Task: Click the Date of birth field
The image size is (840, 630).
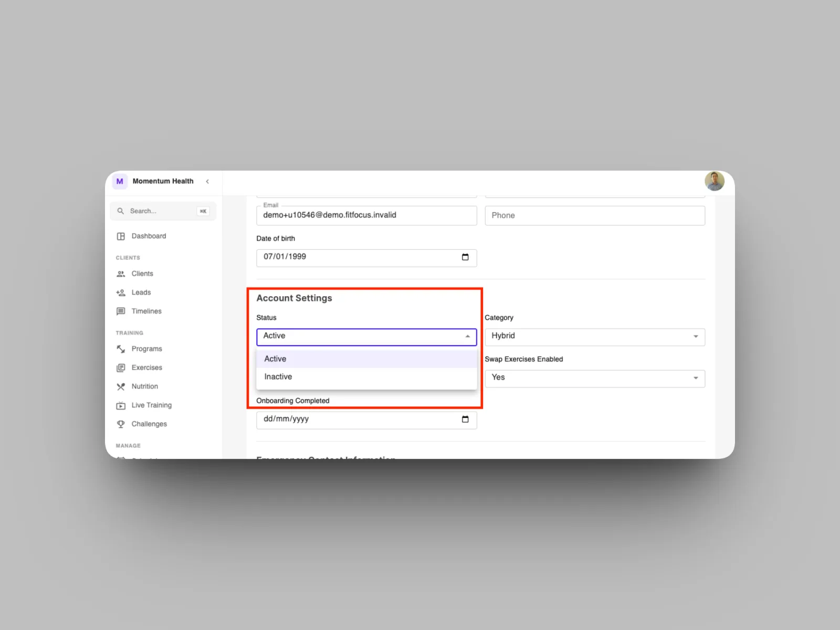Action: coord(366,258)
